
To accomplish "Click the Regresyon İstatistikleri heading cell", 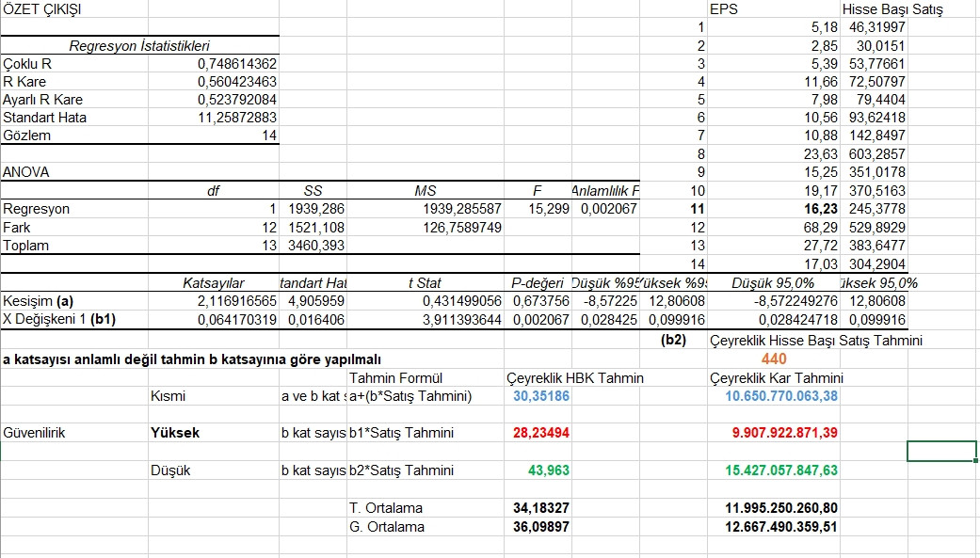I will [x=139, y=45].
